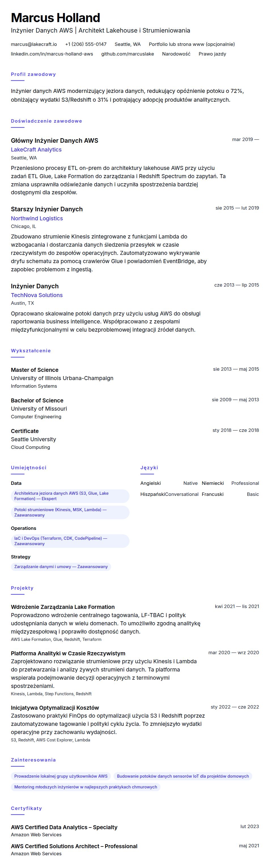Open the linkedin.com/in/marcus-holland-aws link
This screenshot has width=270, height=868.
click(52, 54)
